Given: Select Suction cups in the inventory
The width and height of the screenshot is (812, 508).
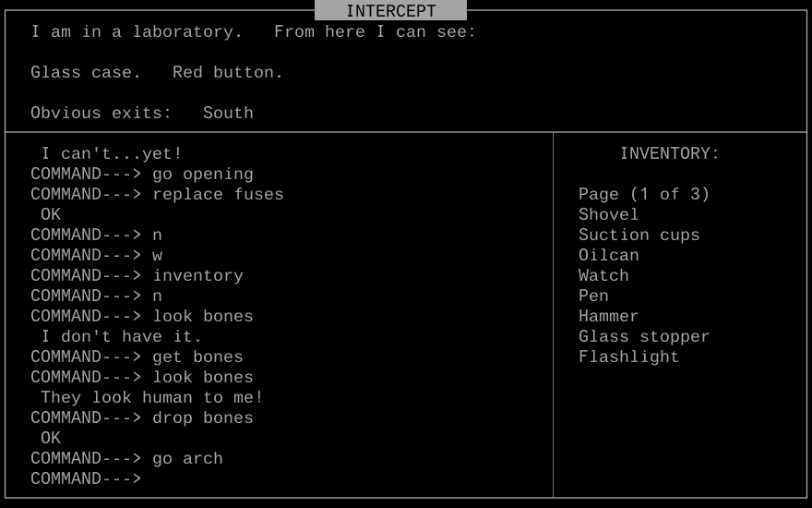Looking at the screenshot, I should (639, 235).
